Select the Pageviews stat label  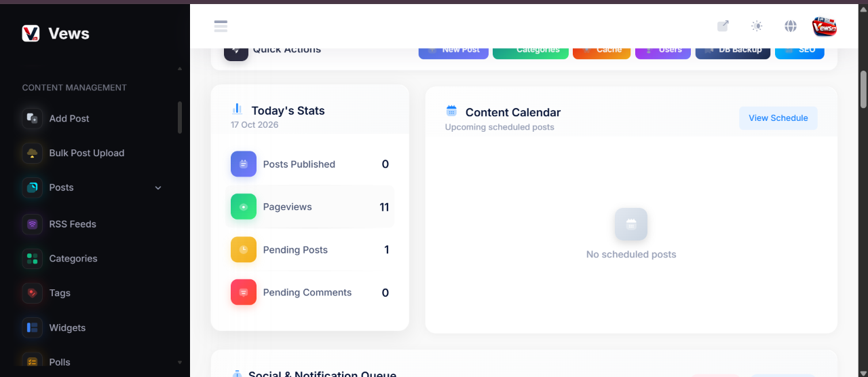[288, 207]
